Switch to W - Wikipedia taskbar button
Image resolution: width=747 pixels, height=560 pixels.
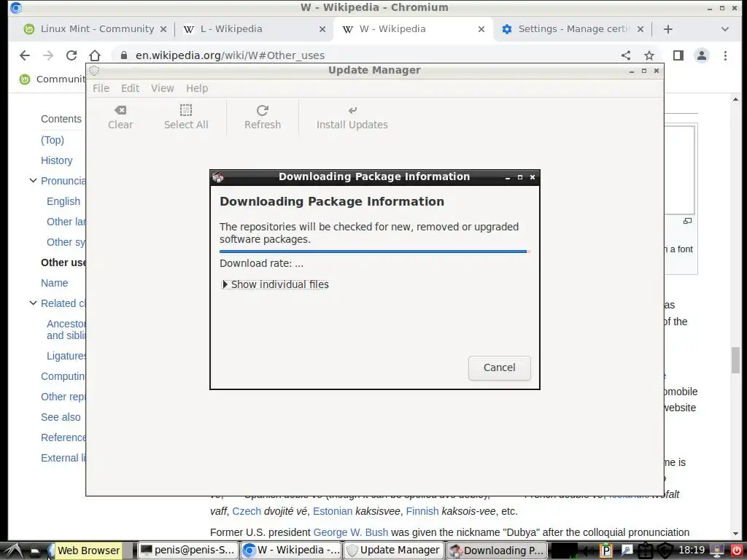tap(291, 551)
